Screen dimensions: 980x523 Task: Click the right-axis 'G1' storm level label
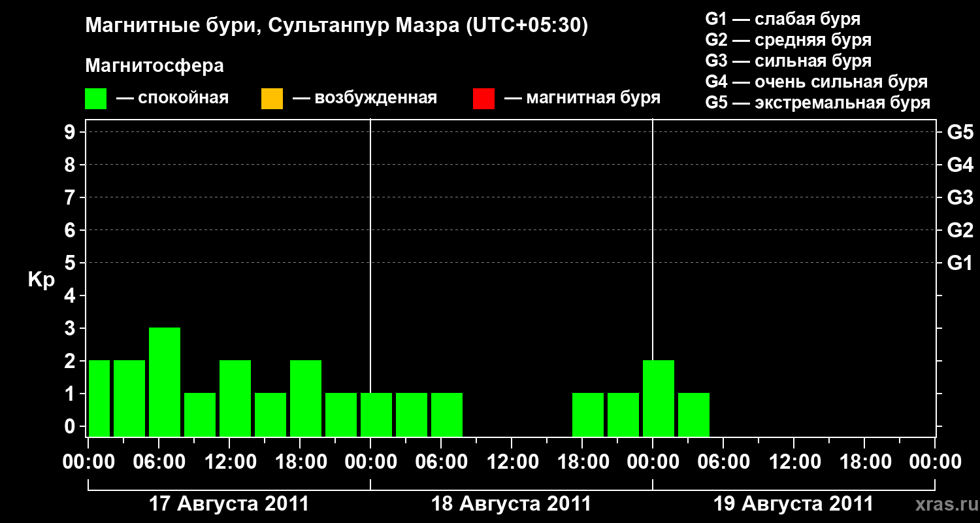click(x=960, y=263)
